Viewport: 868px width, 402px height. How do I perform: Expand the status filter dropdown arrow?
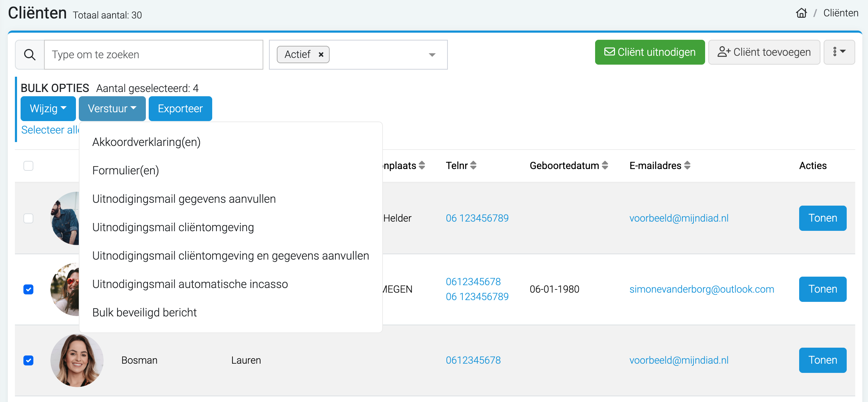pos(432,55)
